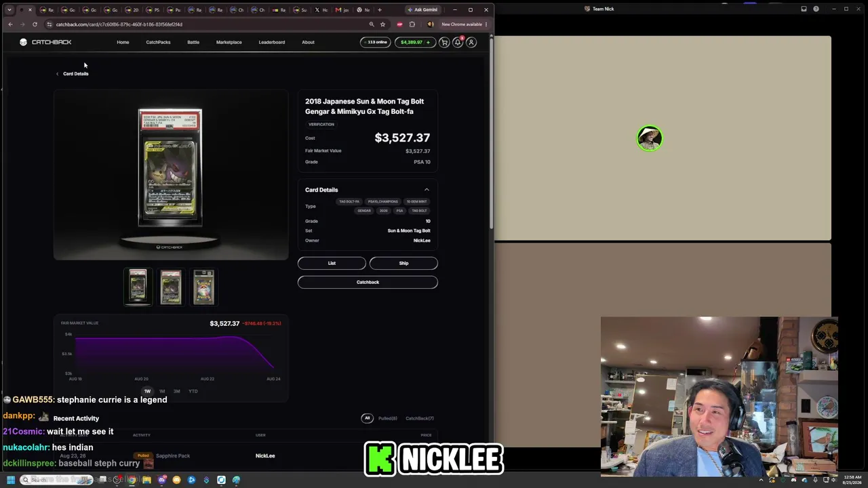Screen dimensions: 868x488
Task: Navigate to Marketplace
Action: [229, 42]
